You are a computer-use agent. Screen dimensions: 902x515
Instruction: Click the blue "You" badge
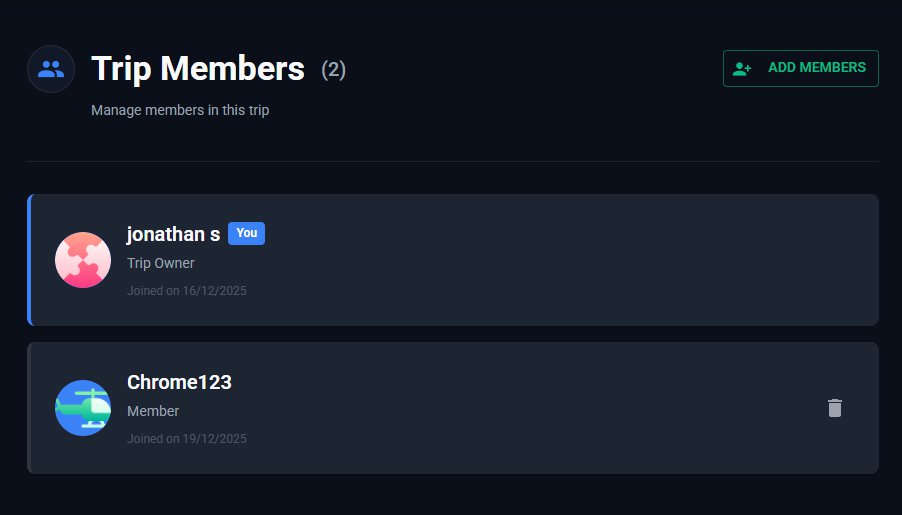246,233
